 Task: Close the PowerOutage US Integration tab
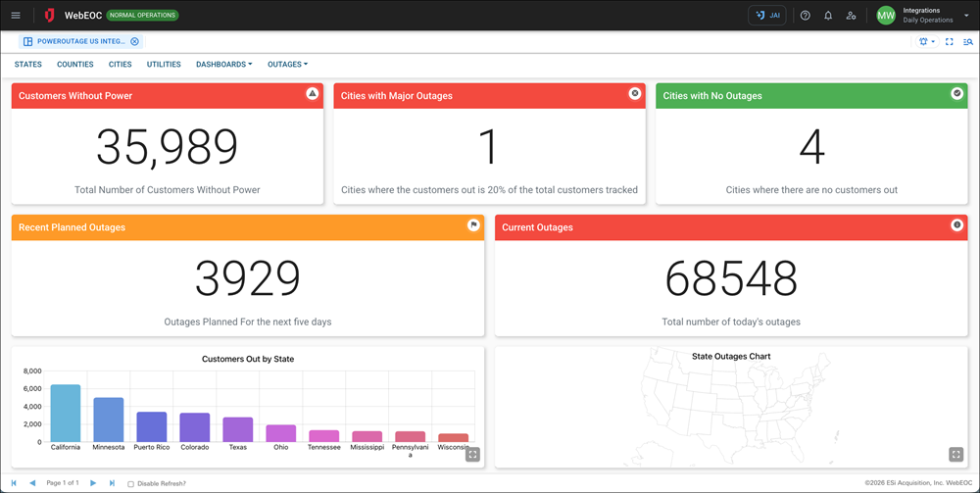coord(134,42)
